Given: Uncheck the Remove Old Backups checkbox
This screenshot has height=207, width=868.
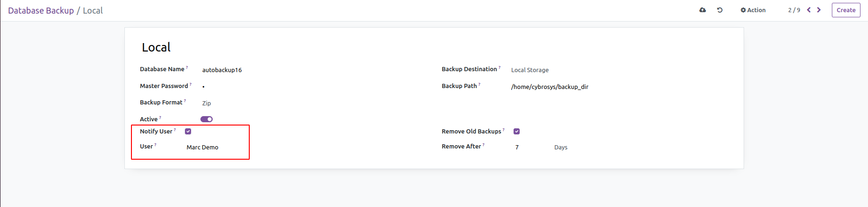Looking at the screenshot, I should 516,132.
